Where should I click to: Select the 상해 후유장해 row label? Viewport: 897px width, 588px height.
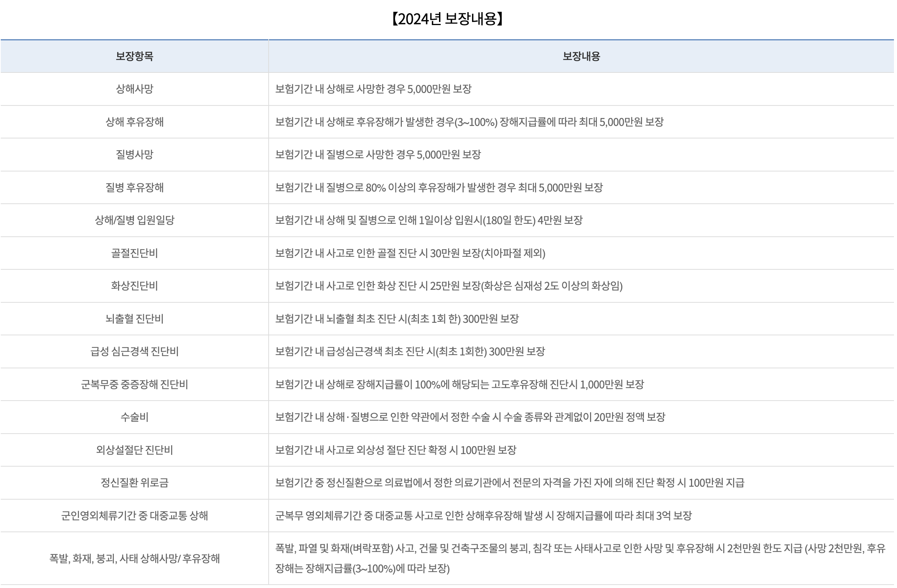coord(134,122)
